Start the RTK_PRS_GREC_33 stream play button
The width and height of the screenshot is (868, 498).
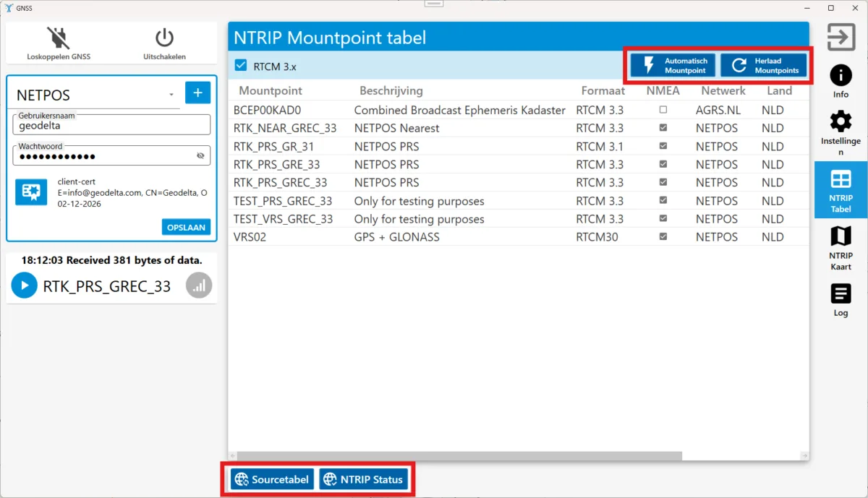[25, 286]
